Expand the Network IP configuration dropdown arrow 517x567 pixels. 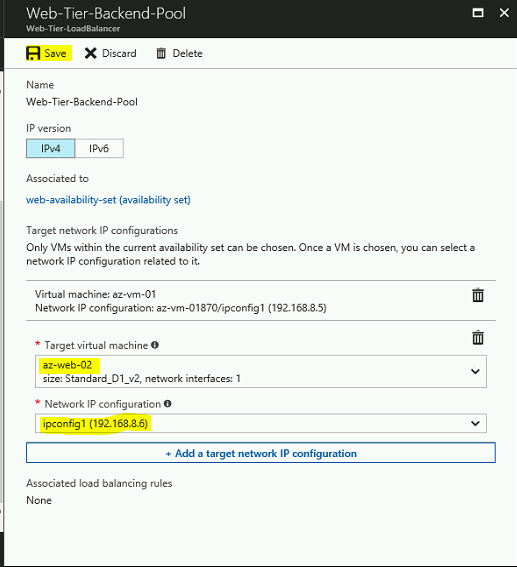[475, 423]
